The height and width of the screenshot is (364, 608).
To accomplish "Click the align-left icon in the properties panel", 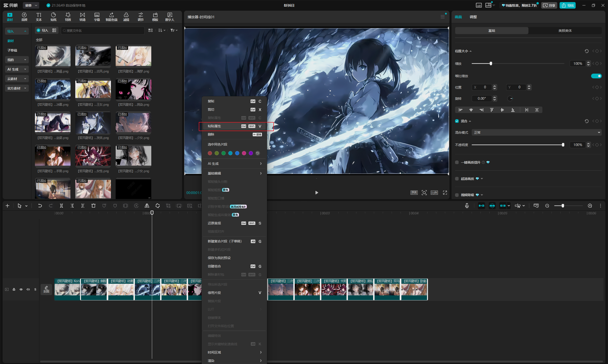I will click(461, 110).
